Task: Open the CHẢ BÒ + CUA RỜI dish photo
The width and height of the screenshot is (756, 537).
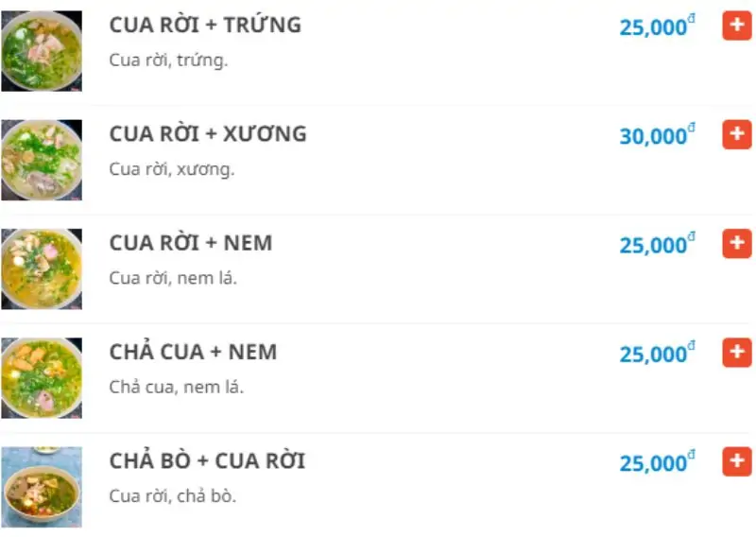Action: [x=42, y=487]
